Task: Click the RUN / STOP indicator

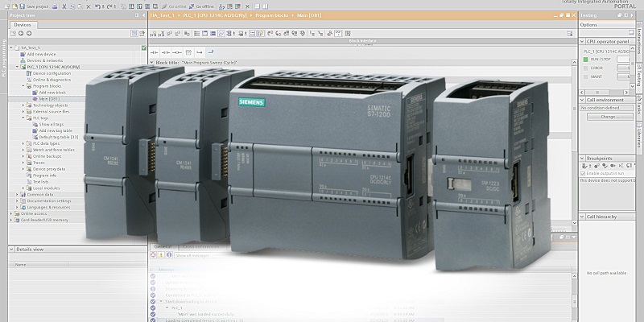Action: [x=586, y=60]
